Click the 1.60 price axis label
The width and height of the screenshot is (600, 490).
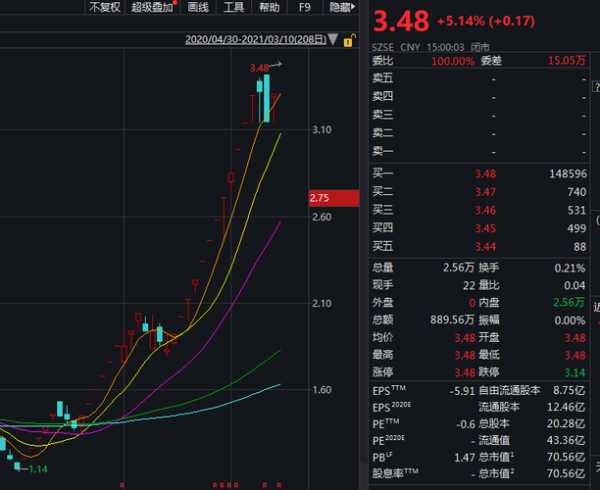[322, 390]
